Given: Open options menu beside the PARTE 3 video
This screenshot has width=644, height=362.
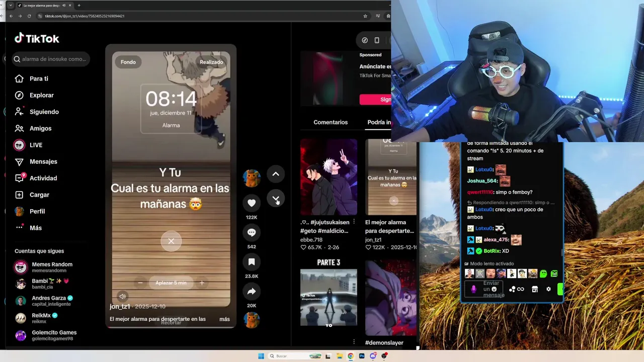Looking at the screenshot, I should click(354, 342).
